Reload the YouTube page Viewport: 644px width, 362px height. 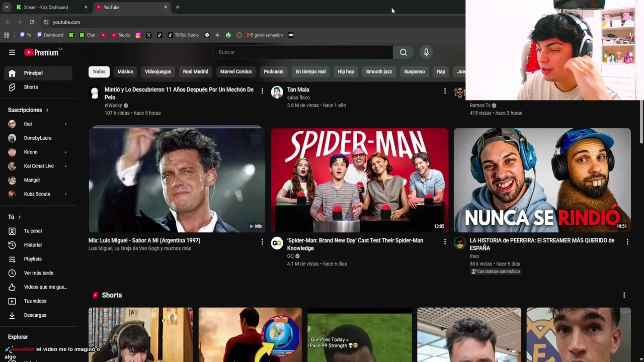[32, 22]
